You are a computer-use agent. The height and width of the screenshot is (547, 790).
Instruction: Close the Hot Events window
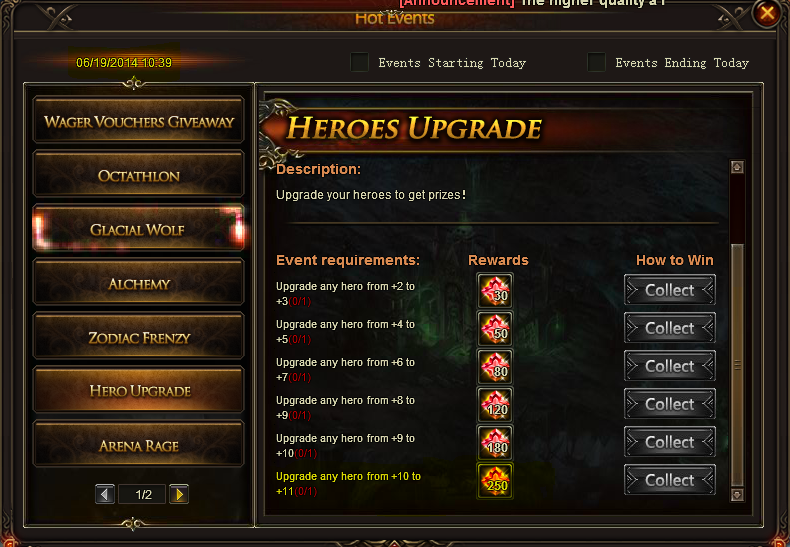coord(767,13)
